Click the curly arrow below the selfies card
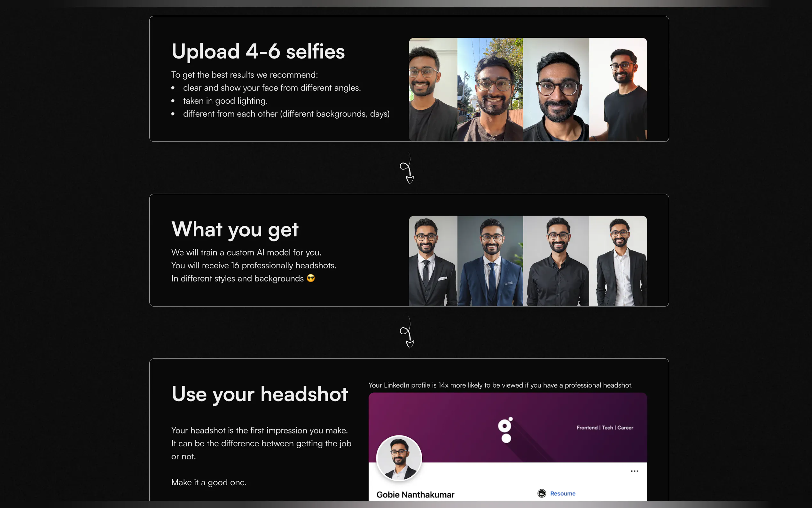The width and height of the screenshot is (812, 508). (x=408, y=168)
